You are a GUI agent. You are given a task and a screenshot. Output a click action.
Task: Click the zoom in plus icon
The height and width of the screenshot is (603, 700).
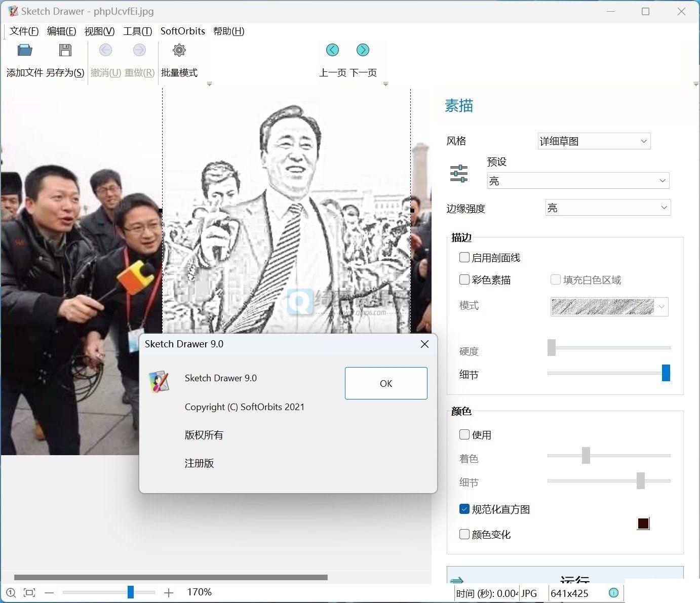[x=169, y=592]
